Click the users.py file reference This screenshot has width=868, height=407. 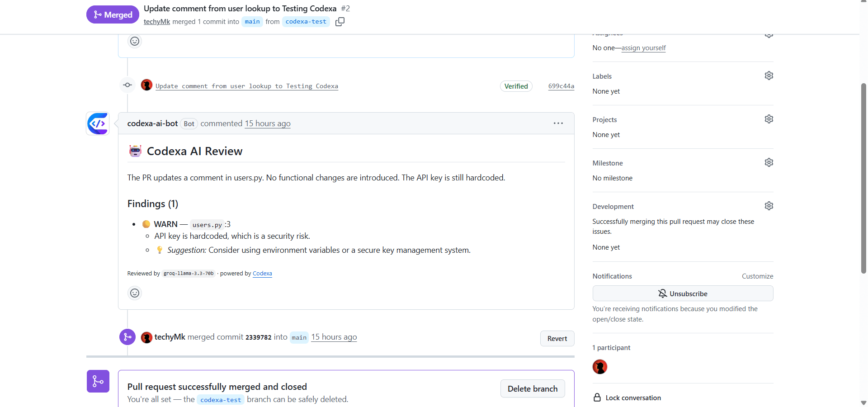tap(207, 225)
